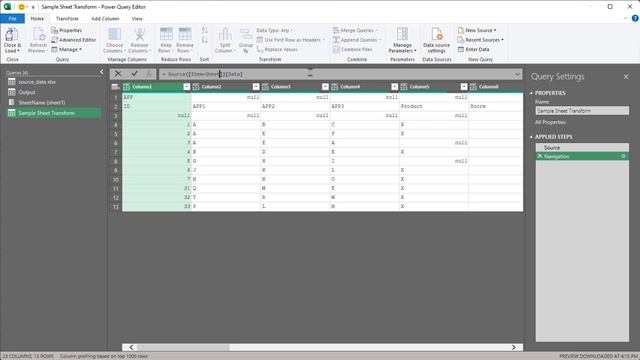This screenshot has height=360, width=640.
Task: Open the Advanced Editor
Action: pos(73,40)
